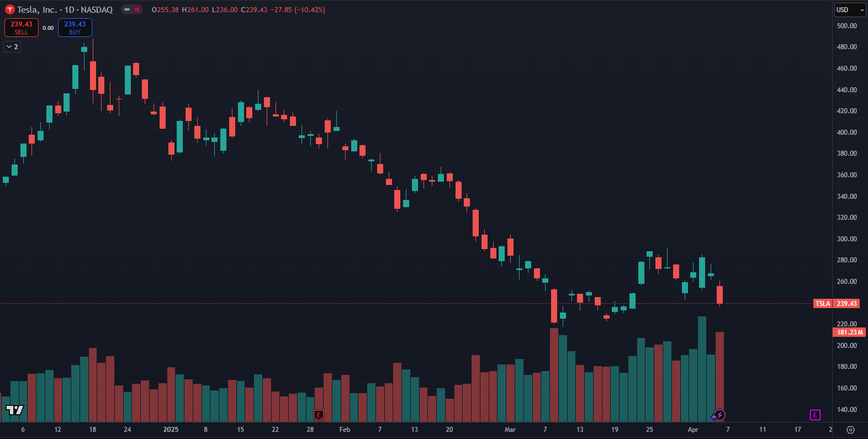This screenshot has width=868, height=439.
Task: Click the TSLA 239.43 price label
Action: pos(836,304)
